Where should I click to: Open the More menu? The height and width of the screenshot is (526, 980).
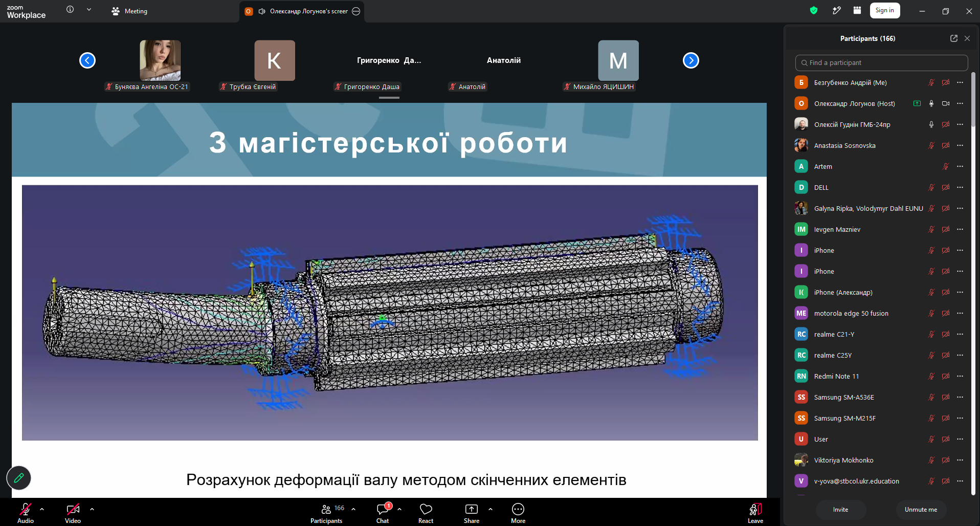(518, 513)
